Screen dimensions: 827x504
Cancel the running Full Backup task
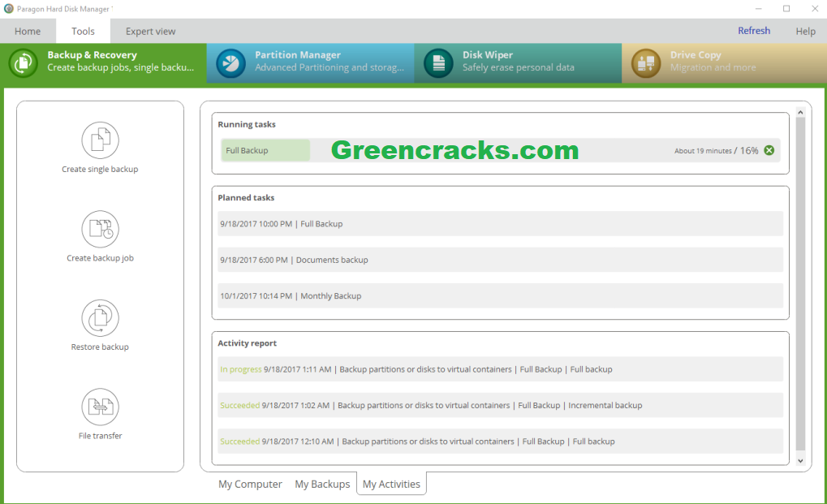click(769, 150)
